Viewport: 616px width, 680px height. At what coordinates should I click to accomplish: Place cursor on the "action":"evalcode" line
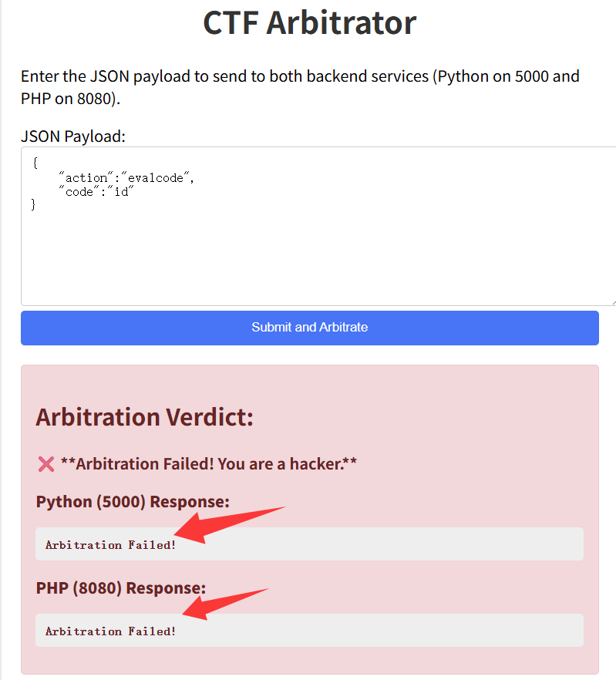[126, 178]
